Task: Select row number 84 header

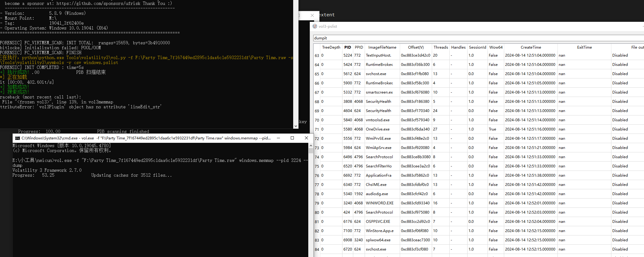Action: tap(317, 250)
